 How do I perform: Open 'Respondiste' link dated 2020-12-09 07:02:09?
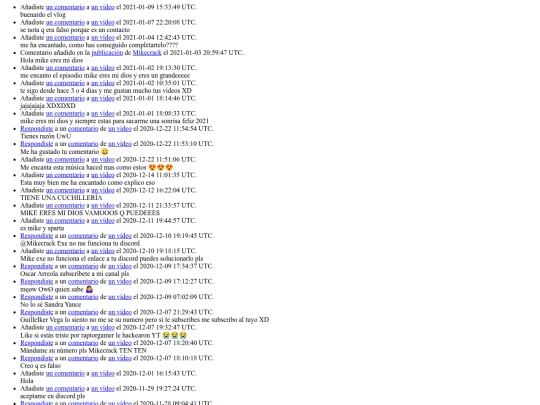[x=37, y=297]
